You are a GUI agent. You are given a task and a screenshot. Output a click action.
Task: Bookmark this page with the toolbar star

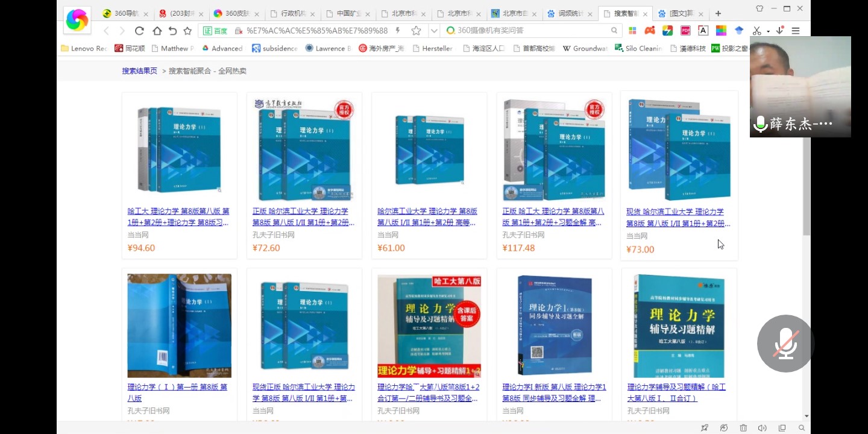click(187, 31)
